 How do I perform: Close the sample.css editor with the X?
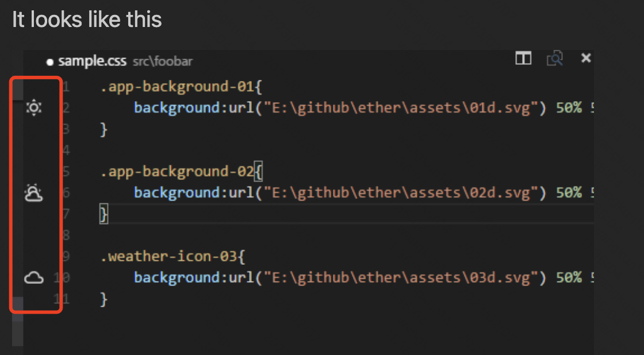tap(586, 58)
